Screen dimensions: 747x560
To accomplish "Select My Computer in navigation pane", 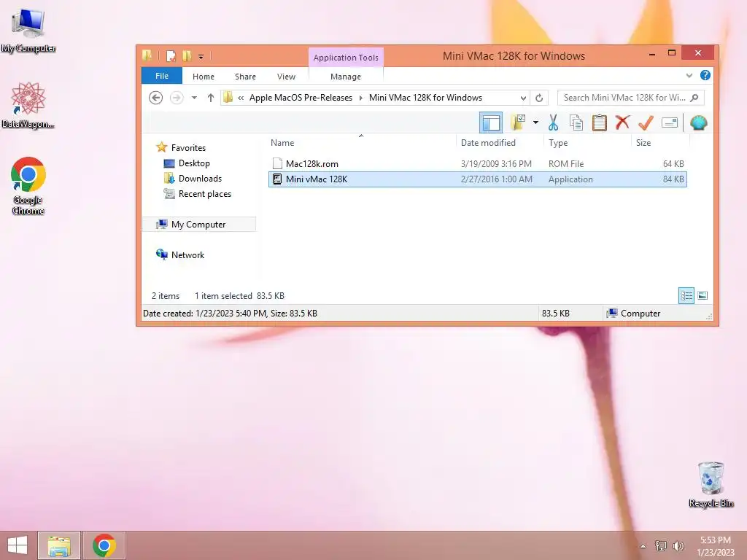I will pos(198,225).
